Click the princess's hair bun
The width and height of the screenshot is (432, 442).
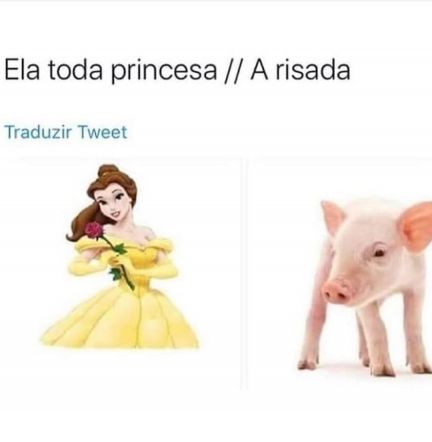[x=107, y=171]
